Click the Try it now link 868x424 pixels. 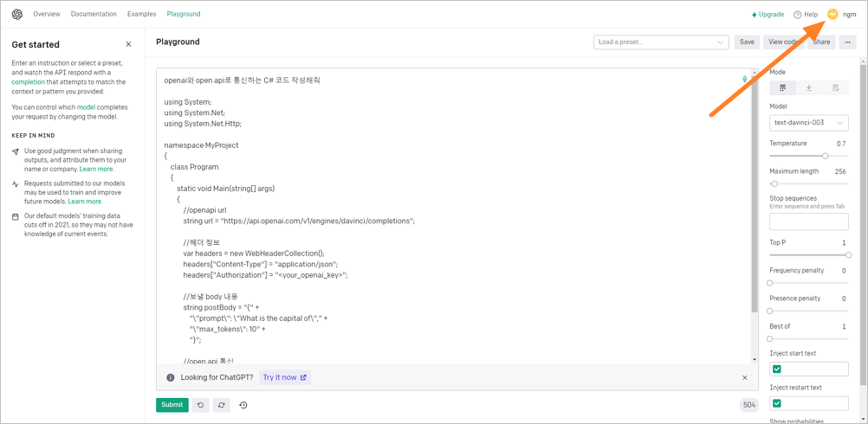point(284,377)
